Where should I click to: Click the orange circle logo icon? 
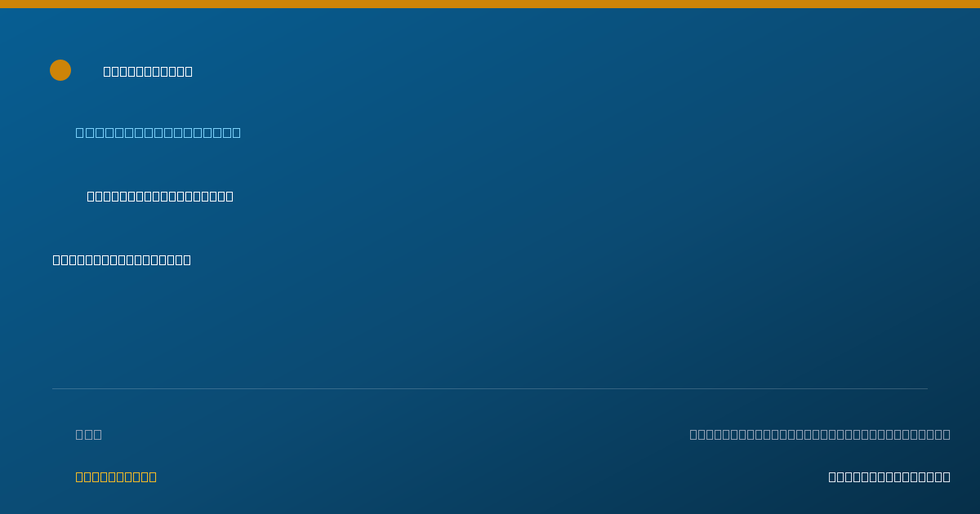point(60,70)
